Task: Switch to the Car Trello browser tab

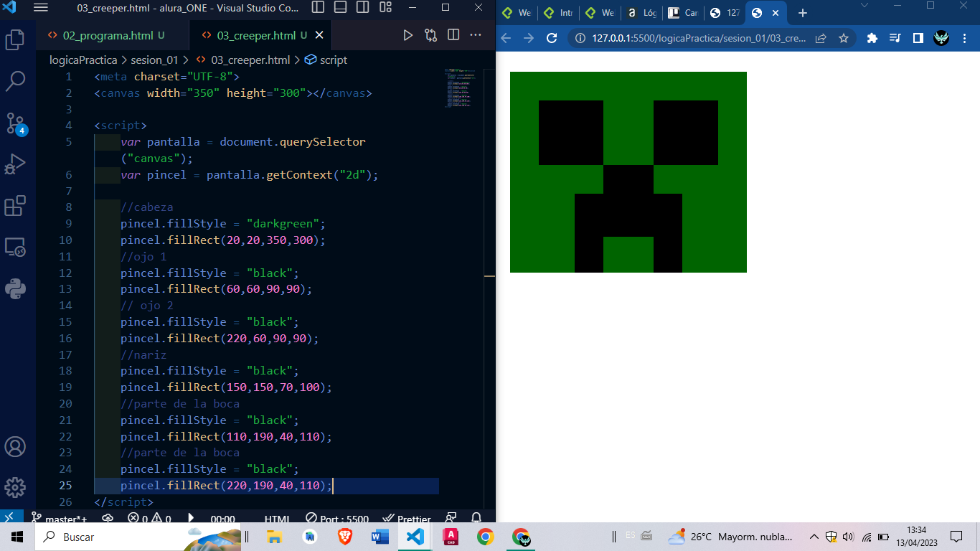Action: pos(682,13)
